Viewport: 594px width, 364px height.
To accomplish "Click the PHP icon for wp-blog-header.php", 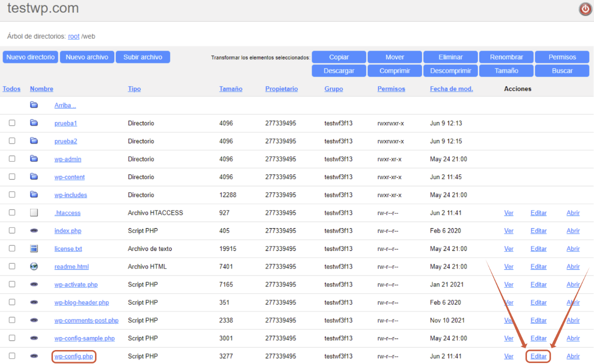I will pos(34,302).
